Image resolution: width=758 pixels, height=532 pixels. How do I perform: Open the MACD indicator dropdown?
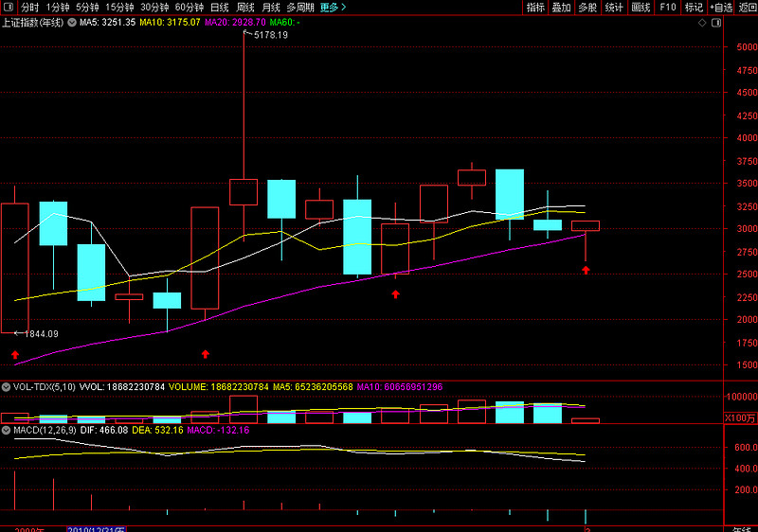tap(6, 430)
